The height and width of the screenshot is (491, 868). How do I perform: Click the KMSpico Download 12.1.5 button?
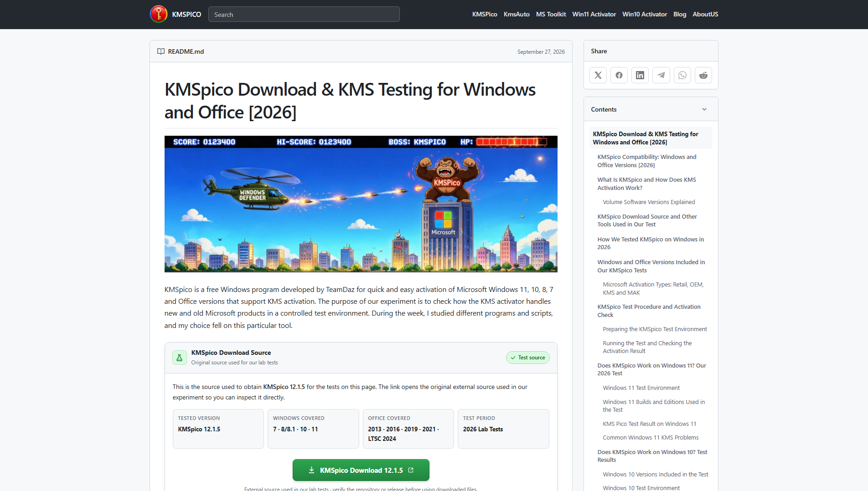pyautogui.click(x=361, y=470)
